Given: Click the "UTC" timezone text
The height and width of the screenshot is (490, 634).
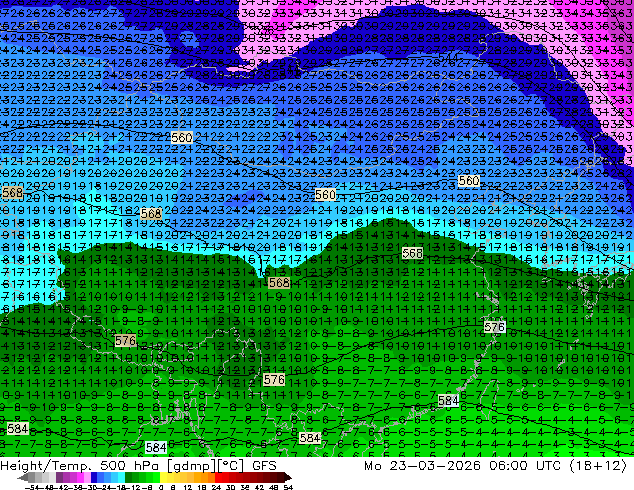Looking at the screenshot, I should tap(548, 466).
